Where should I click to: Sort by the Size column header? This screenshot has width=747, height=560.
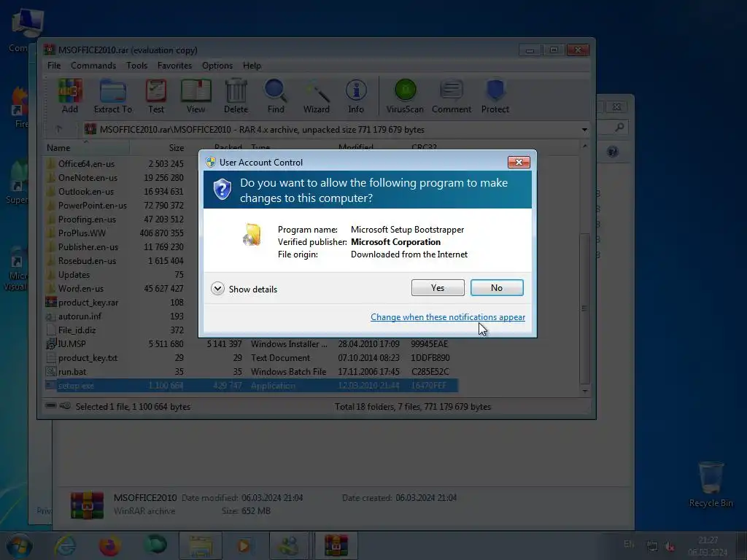click(x=158, y=147)
